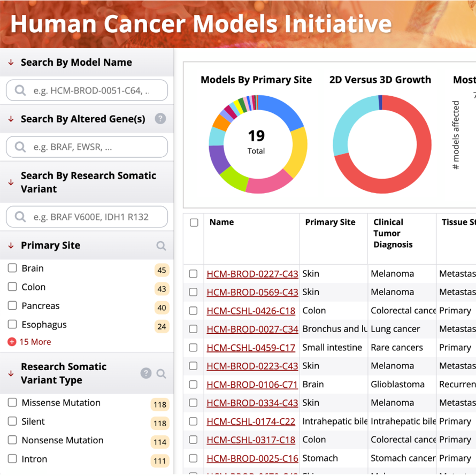Select the row checkbox for HCM-BROD-0227-C43

pos(193,274)
